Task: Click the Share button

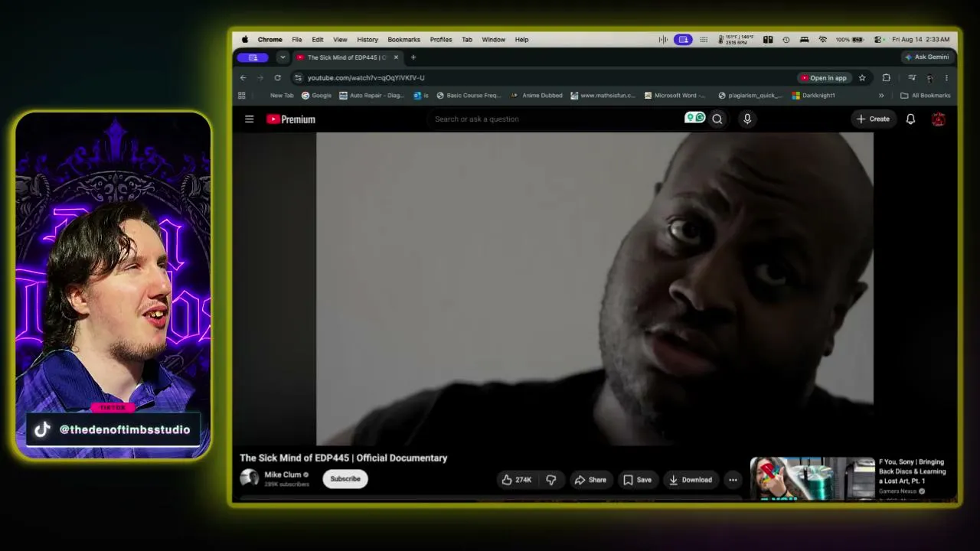Action: point(590,480)
